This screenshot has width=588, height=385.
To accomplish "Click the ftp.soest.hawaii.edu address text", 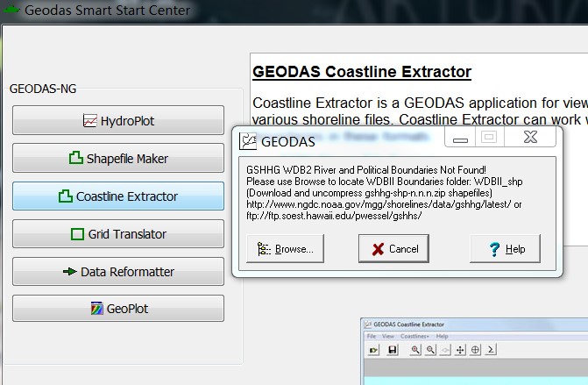I will [x=334, y=216].
